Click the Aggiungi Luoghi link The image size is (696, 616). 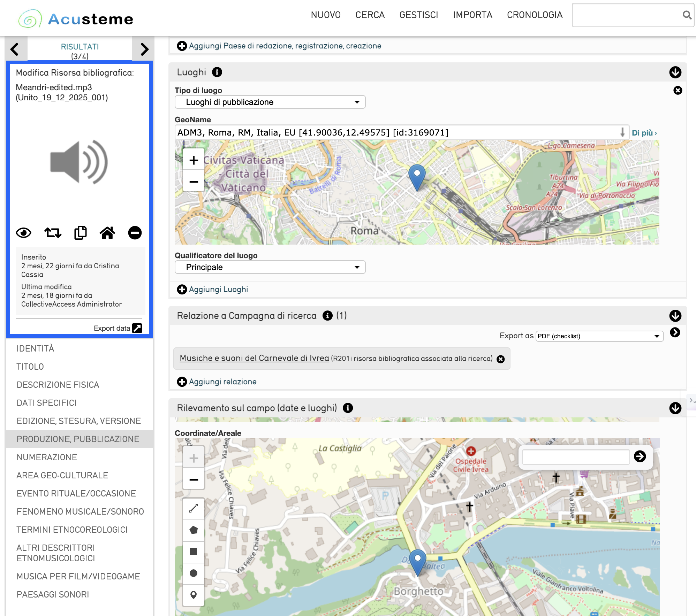click(x=218, y=289)
